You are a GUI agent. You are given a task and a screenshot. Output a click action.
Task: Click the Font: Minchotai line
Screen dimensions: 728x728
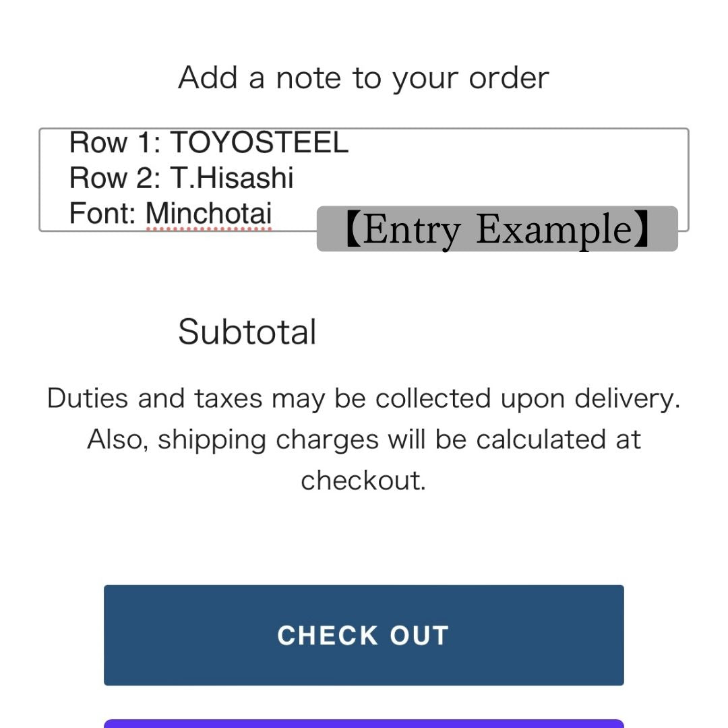(171, 214)
